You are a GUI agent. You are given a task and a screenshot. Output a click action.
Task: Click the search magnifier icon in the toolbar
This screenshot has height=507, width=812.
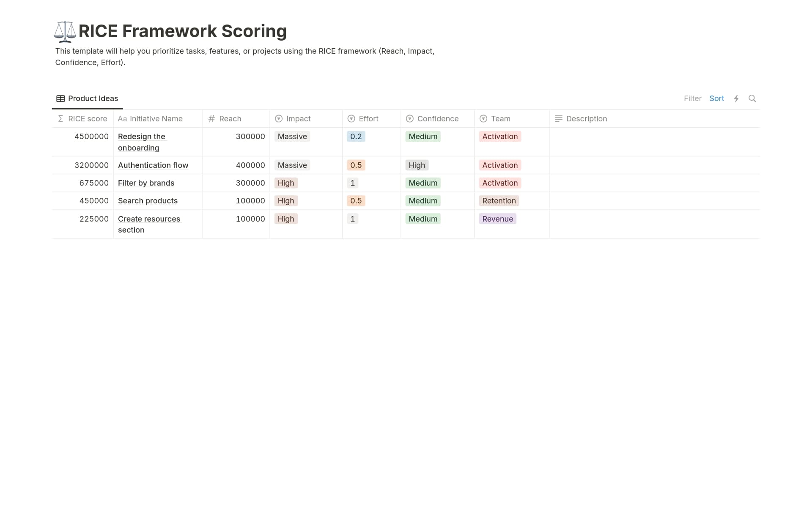click(752, 98)
